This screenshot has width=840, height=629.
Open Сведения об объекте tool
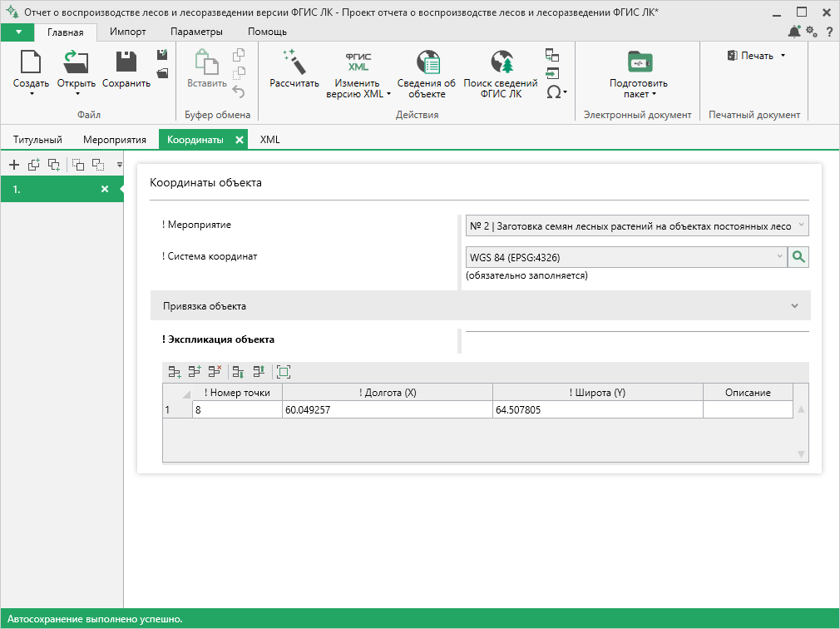[427, 74]
